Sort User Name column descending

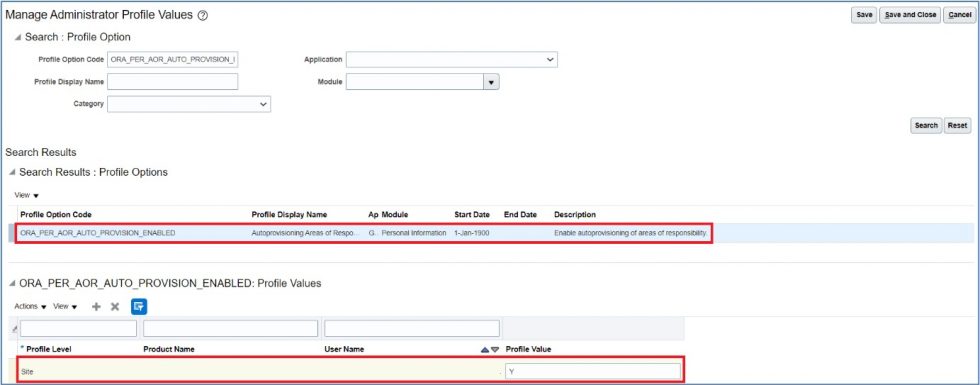coord(495,350)
